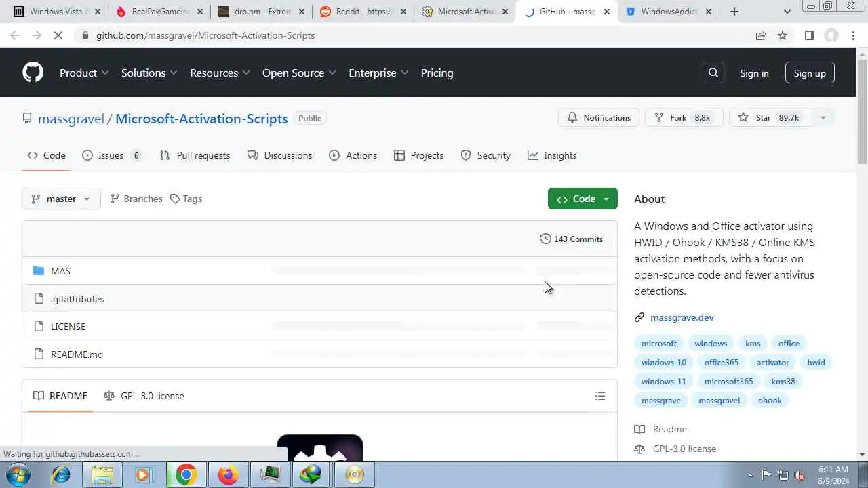The width and height of the screenshot is (868, 488).
Task: Open the MAS folder
Action: (x=60, y=271)
